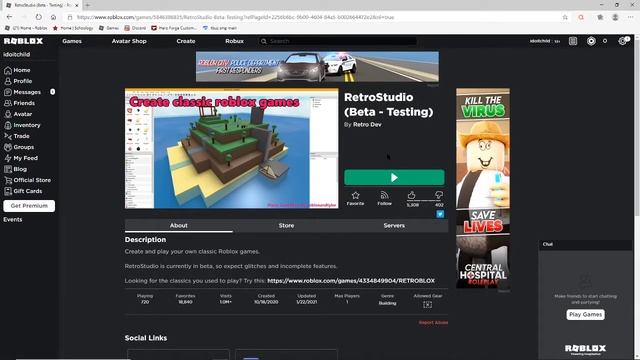Open the Home | Schoology bookmark
The width and height of the screenshot is (640, 360).
click(x=73, y=28)
